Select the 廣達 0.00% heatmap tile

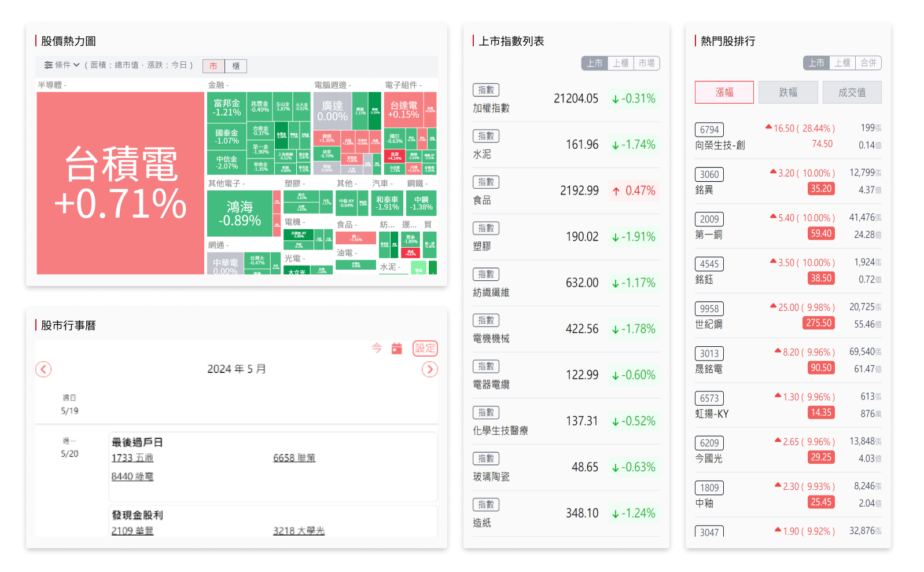[x=333, y=111]
